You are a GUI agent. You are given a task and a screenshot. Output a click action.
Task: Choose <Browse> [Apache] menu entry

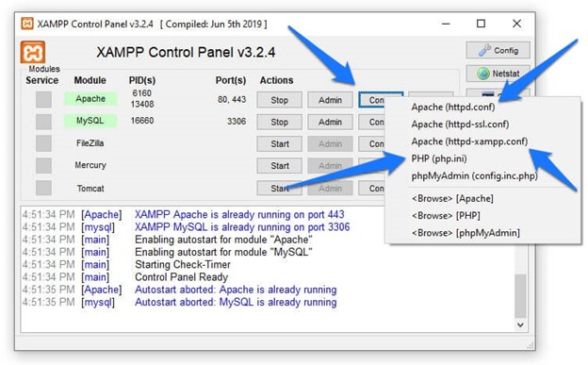click(x=452, y=198)
